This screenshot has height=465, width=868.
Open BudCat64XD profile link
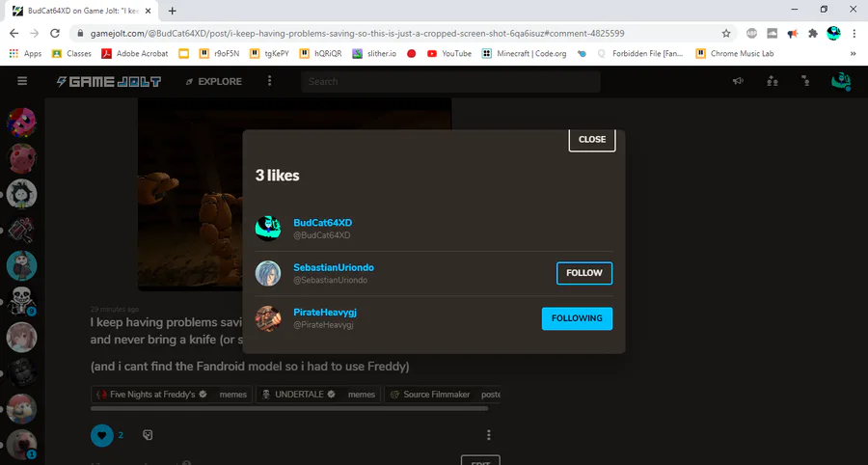pos(323,223)
